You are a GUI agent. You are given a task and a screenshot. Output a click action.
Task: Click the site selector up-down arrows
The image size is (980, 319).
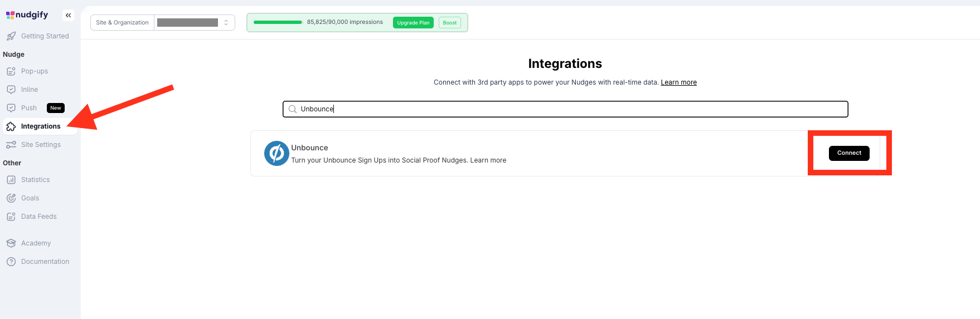coord(226,22)
